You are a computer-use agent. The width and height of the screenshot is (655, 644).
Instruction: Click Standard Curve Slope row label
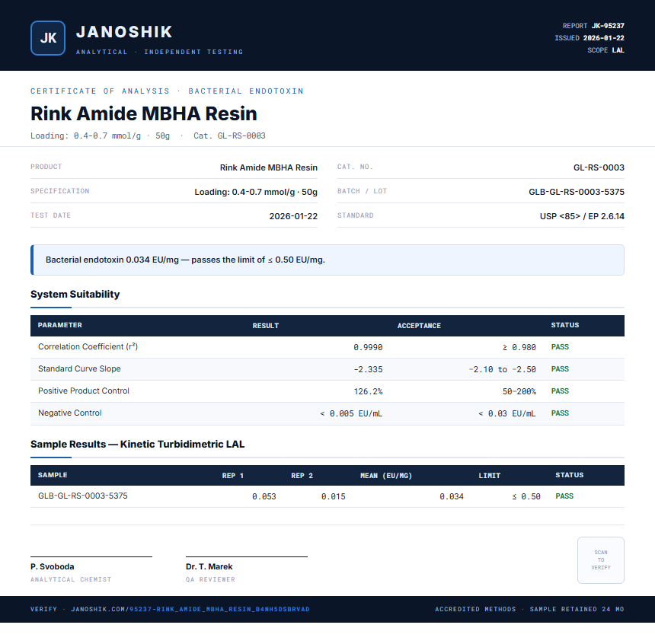click(x=79, y=368)
